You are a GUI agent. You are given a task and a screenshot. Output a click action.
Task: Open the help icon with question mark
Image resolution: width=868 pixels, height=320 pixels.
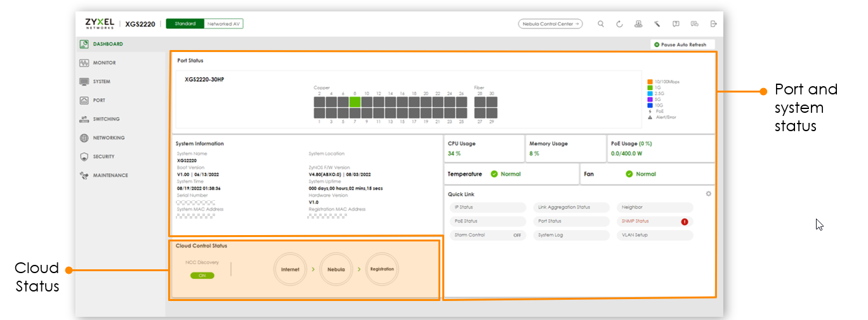coord(676,24)
